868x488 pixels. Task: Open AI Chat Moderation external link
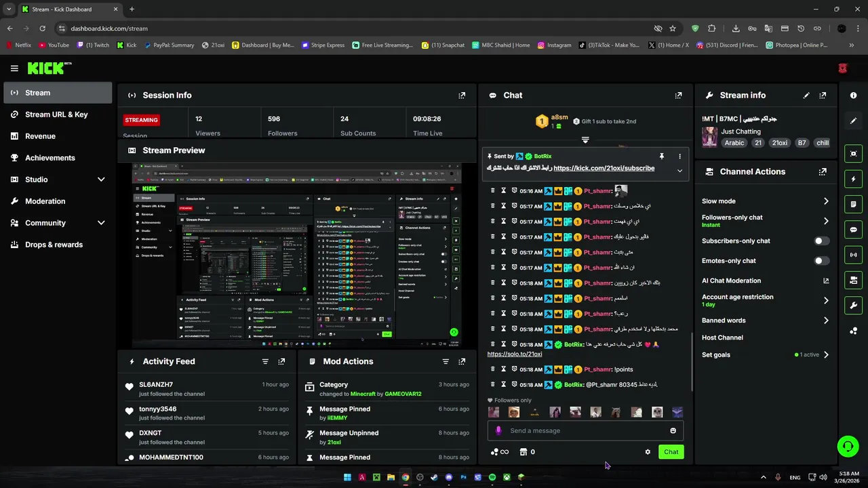(826, 281)
